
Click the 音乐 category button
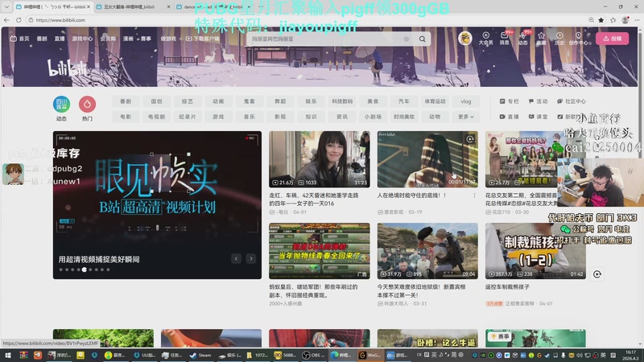click(x=250, y=117)
